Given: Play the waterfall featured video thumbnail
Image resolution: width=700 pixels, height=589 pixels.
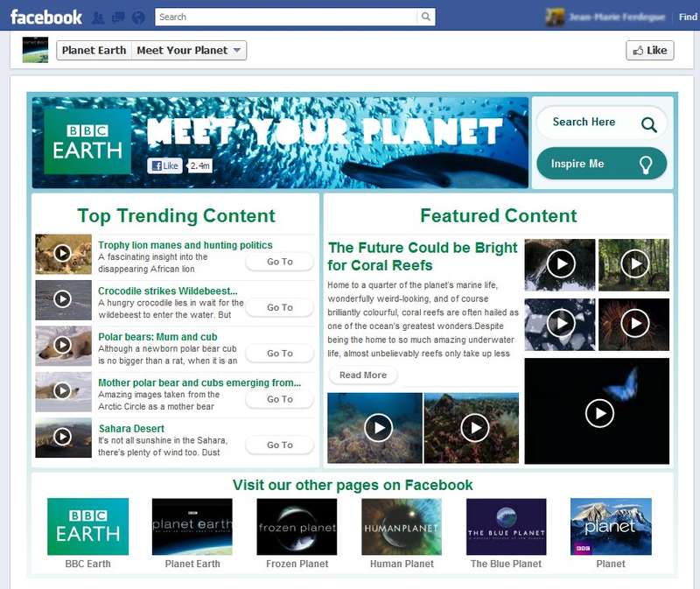Looking at the screenshot, I should [x=560, y=264].
